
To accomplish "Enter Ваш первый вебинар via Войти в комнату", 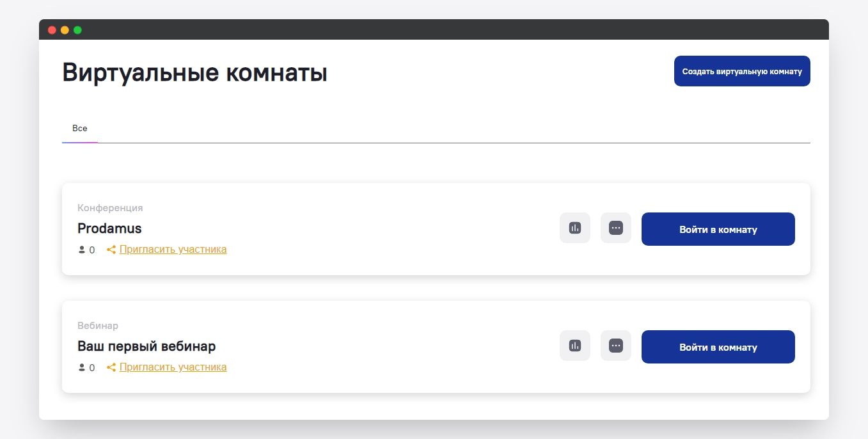I will 718,347.
